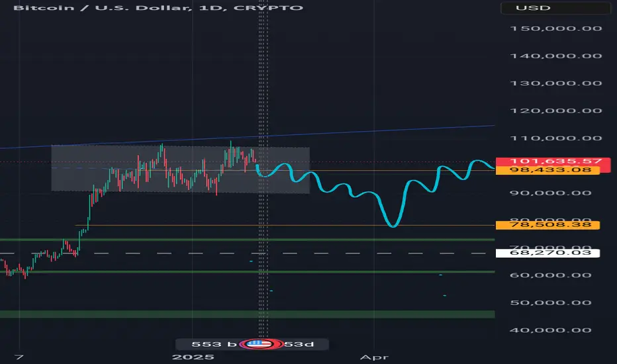Click the 553 b bar count label
617x364 pixels.
click(214, 344)
